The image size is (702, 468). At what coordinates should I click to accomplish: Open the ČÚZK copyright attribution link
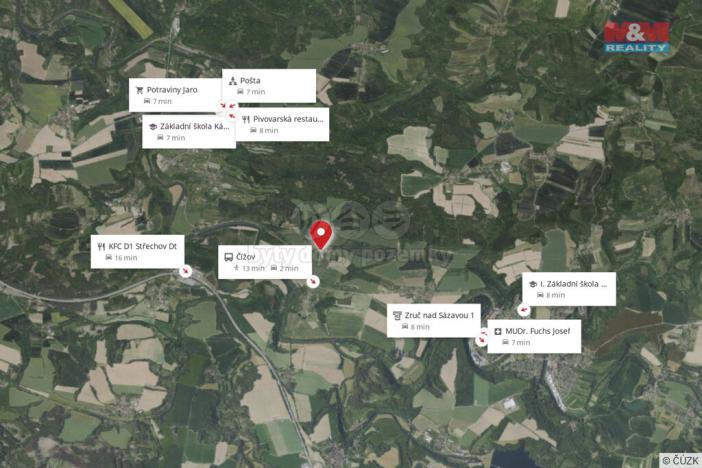click(680, 460)
